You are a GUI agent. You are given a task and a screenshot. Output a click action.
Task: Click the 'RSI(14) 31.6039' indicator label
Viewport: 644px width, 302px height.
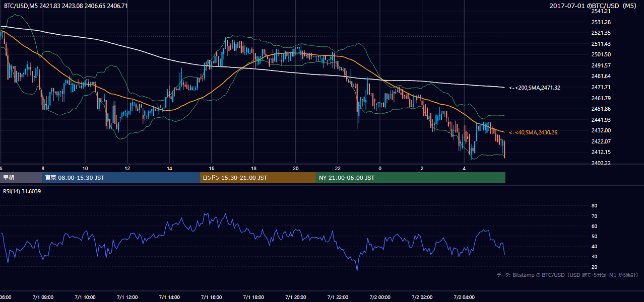point(22,191)
